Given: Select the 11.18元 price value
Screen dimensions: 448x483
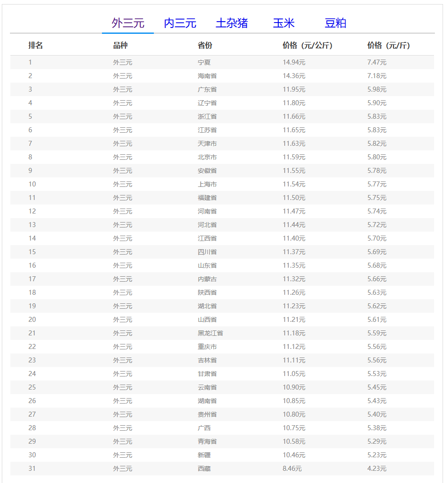Looking at the screenshot, I should tap(294, 333).
